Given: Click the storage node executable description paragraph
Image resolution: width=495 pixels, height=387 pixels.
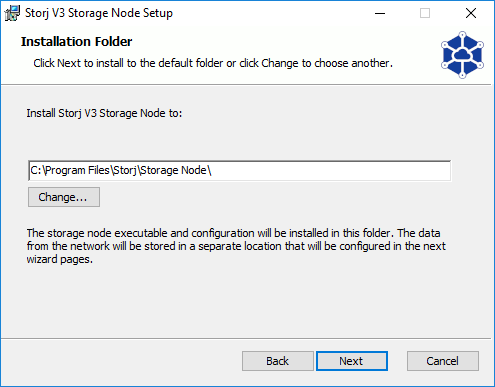Looking at the screenshot, I should [236, 246].
